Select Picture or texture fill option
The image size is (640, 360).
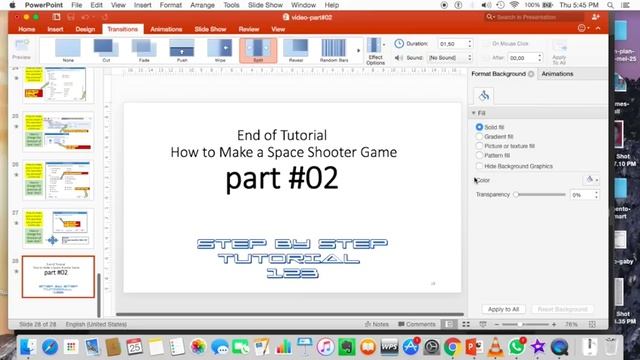[479, 146]
